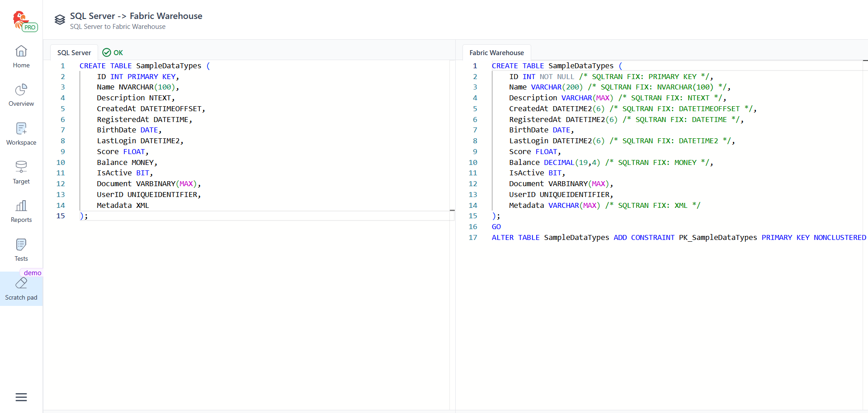
Task: Expand the sidebar with the hamburger menu
Action: [21, 397]
